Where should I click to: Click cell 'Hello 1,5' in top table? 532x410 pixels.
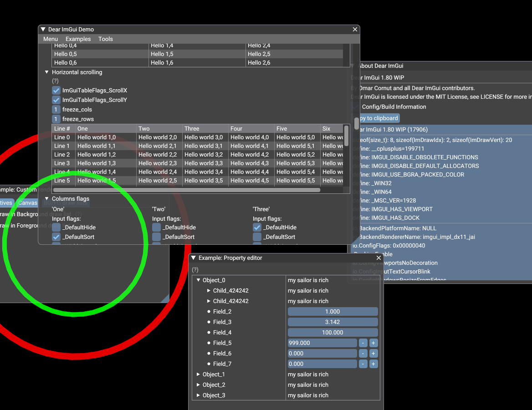point(162,54)
